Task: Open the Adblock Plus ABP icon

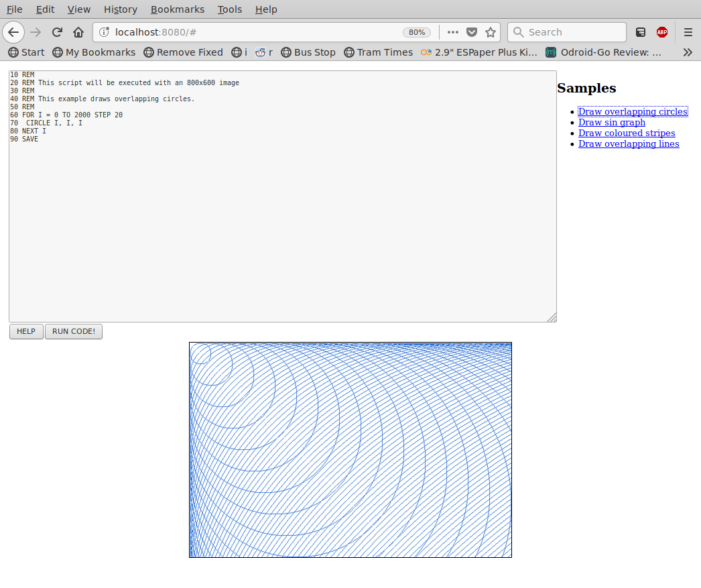Action: [662, 32]
